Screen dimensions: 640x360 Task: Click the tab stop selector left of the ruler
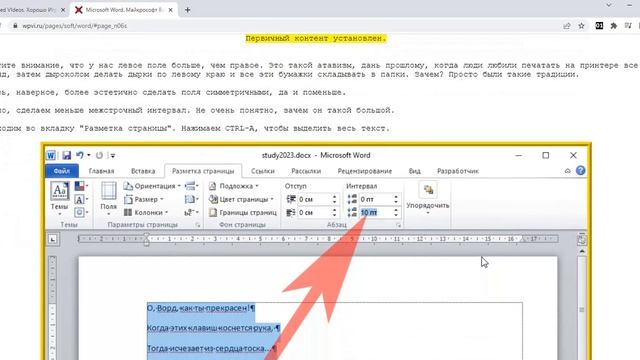pos(52,239)
